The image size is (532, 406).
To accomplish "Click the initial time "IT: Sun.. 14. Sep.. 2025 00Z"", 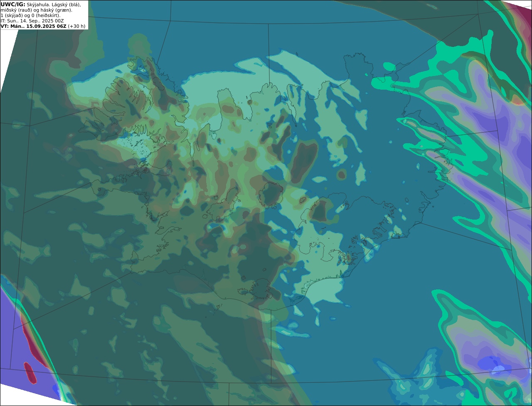I will point(32,21).
